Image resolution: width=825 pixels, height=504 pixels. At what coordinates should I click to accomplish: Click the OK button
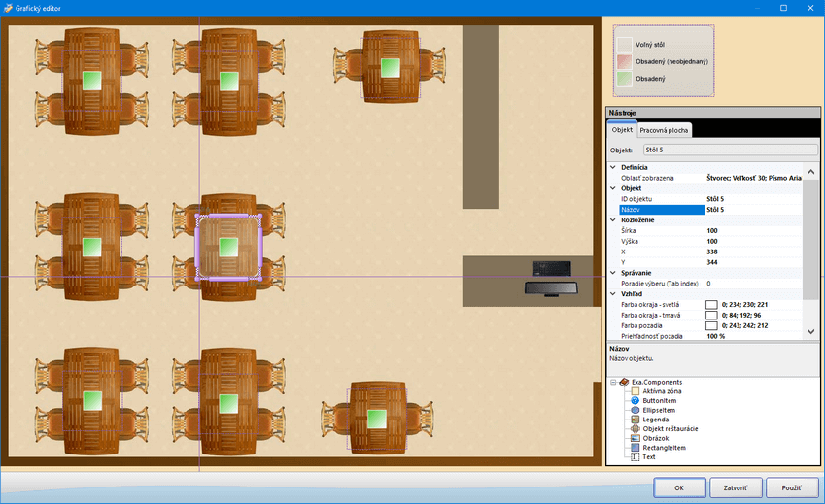679,487
